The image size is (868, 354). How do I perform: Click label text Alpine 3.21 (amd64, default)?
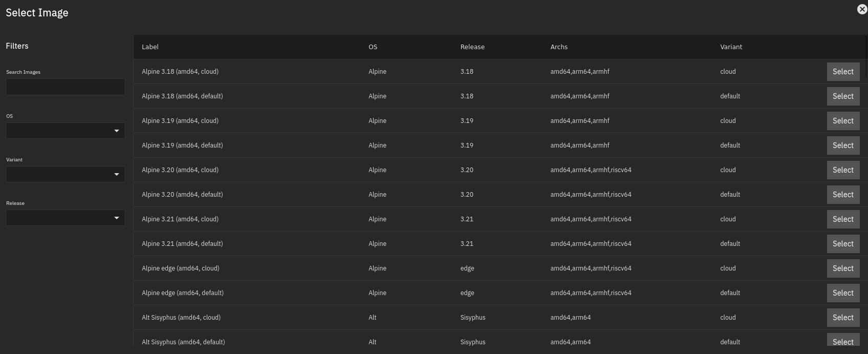(x=182, y=244)
